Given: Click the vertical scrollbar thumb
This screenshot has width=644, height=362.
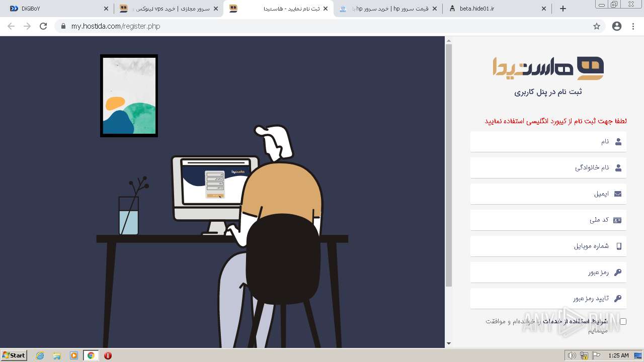Looking at the screenshot, I should (x=449, y=165).
